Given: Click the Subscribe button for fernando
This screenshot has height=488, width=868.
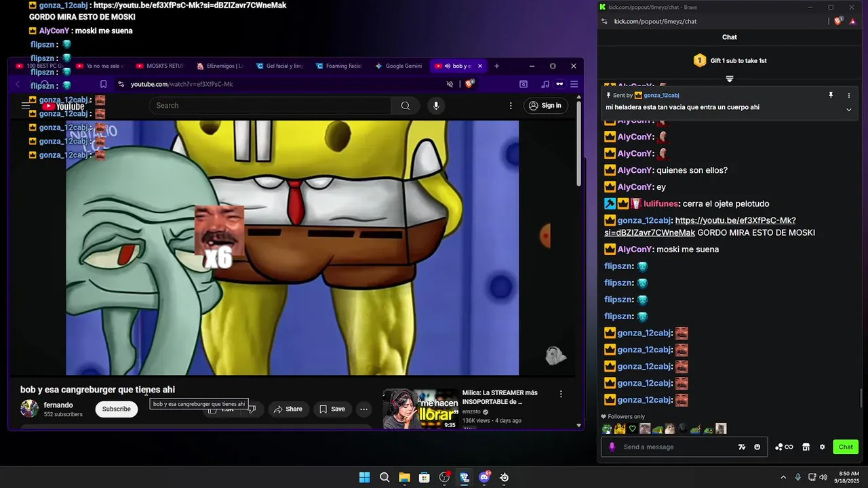Looking at the screenshot, I should (117, 409).
